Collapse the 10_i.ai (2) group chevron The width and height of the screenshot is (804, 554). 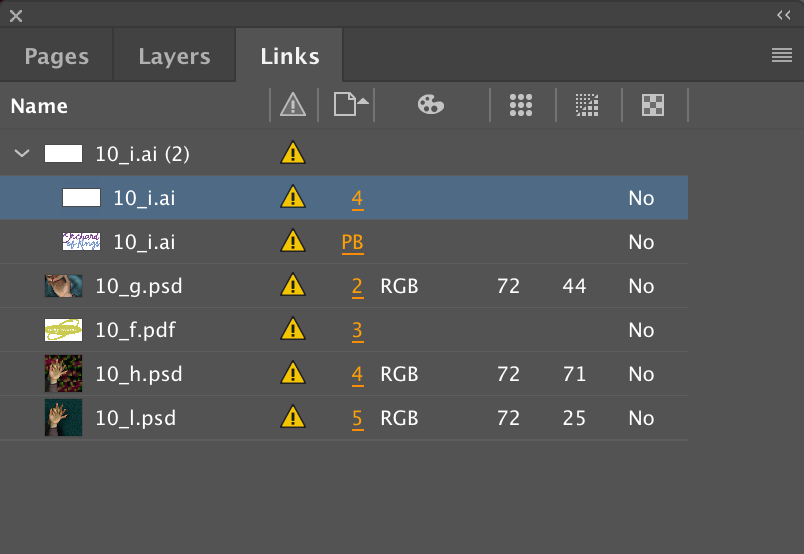coord(22,153)
